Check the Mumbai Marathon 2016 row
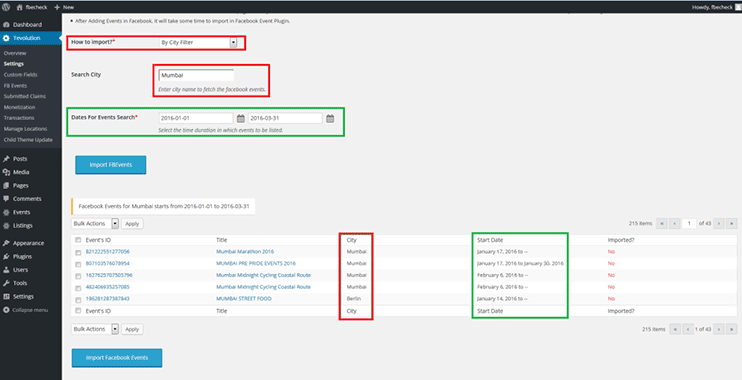742x380 pixels. 78,253
